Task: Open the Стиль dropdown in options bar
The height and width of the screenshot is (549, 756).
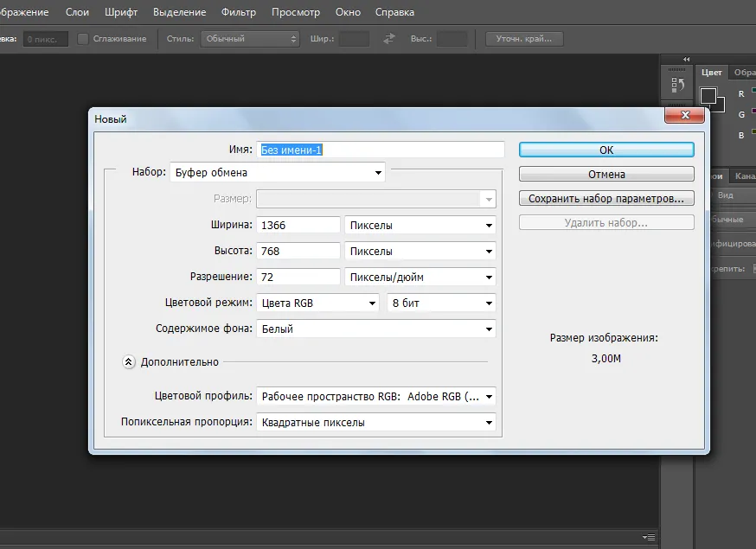Action: pyautogui.click(x=250, y=39)
